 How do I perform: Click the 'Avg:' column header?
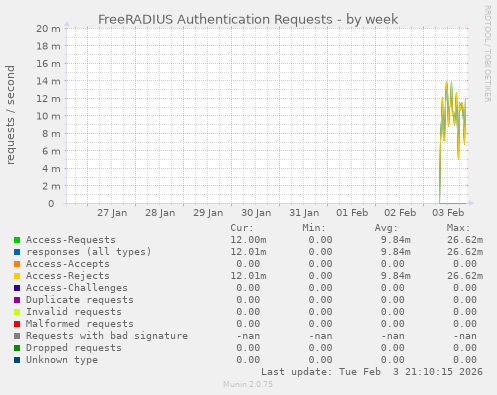pyautogui.click(x=386, y=228)
